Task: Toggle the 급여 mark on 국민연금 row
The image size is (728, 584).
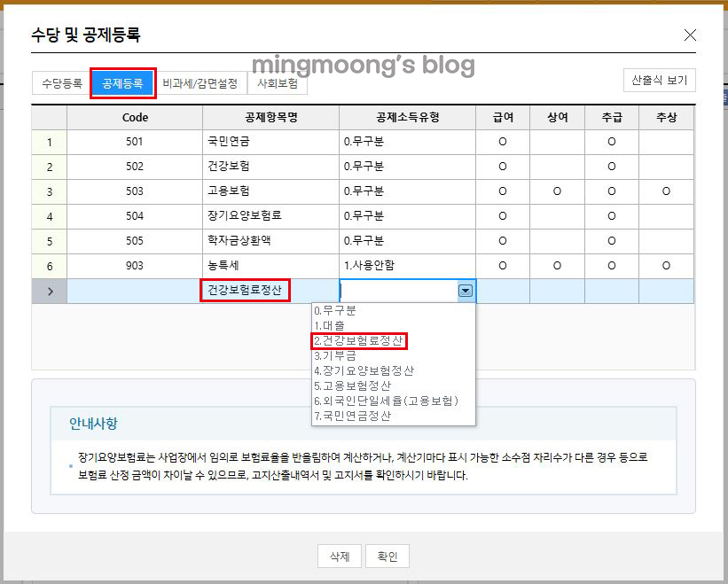Action: coord(503,142)
